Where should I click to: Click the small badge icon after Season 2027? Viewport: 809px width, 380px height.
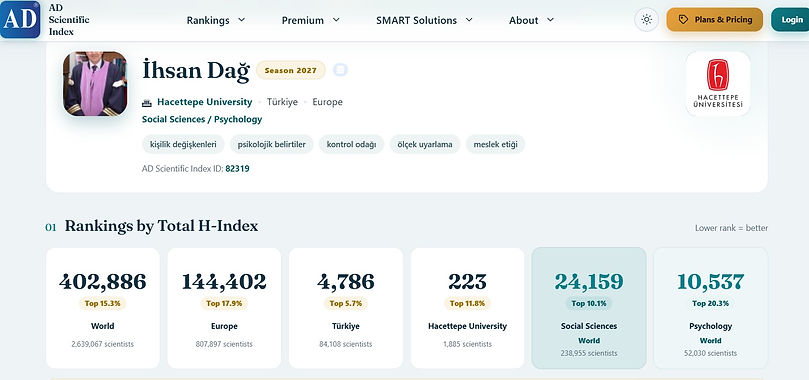point(340,70)
